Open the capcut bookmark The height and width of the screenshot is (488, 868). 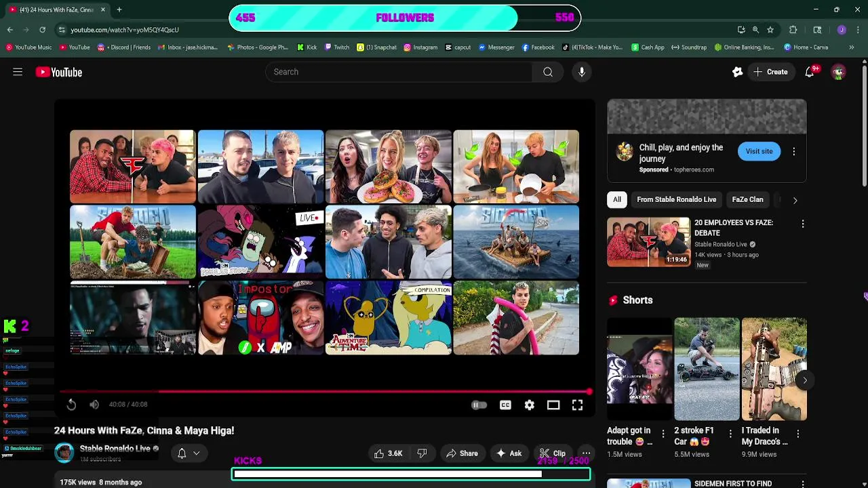pos(458,47)
